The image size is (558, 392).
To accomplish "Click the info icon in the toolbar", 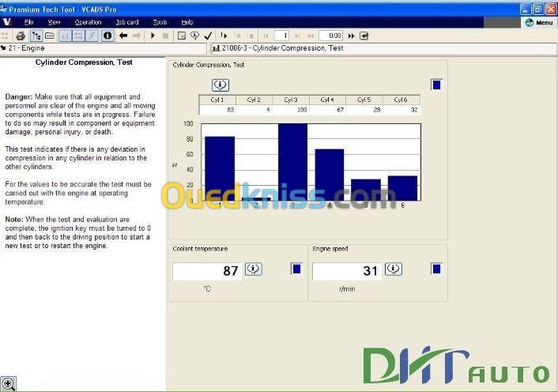I will pyautogui.click(x=107, y=36).
